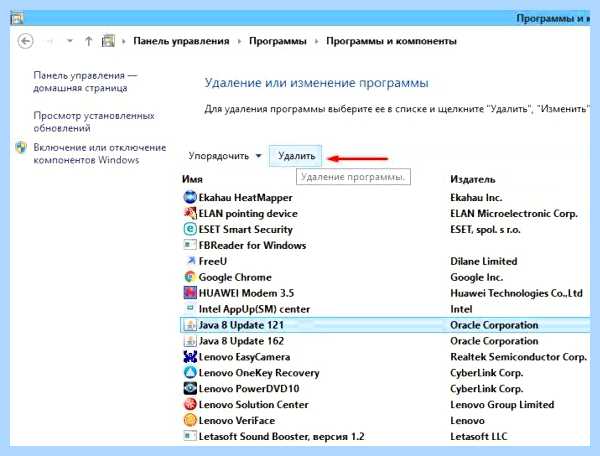Click the HUAWEI Modem 3.5 icon
Viewport: 600px width, 456px height.
(x=190, y=293)
